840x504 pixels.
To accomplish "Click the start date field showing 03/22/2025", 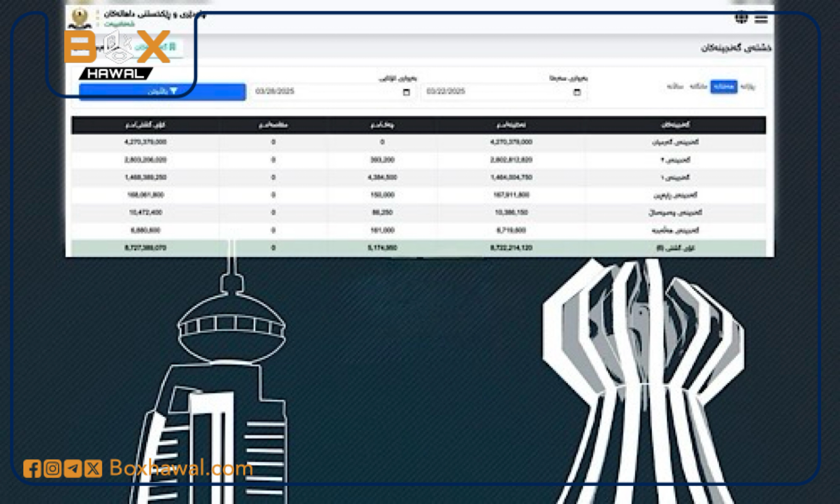I will [x=497, y=91].
